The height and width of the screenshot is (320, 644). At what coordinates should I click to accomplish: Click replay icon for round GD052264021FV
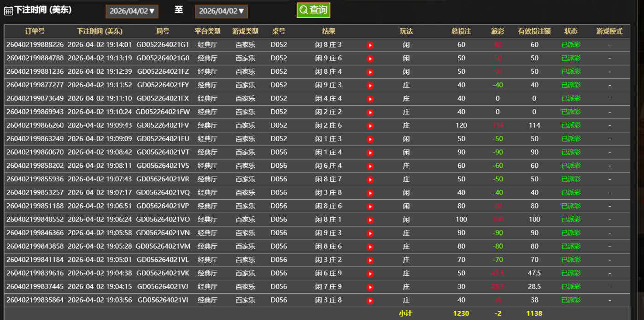pos(370,125)
